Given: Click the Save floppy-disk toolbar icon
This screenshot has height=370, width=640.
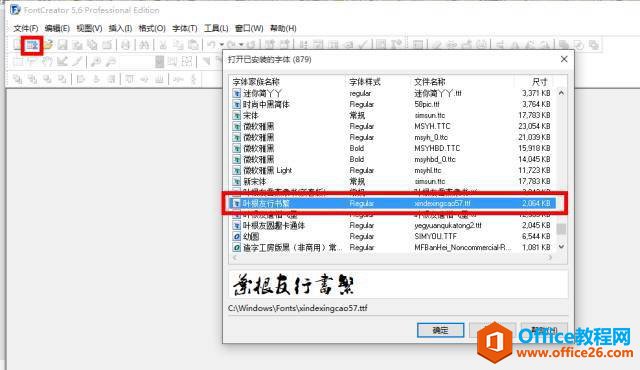Looking at the screenshot, I should 62,45.
